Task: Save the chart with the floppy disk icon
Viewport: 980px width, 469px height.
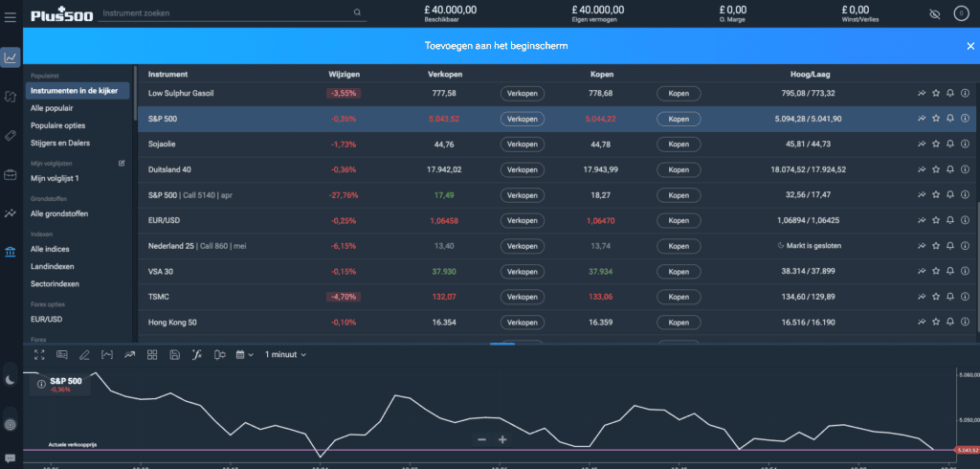Action: pos(174,355)
